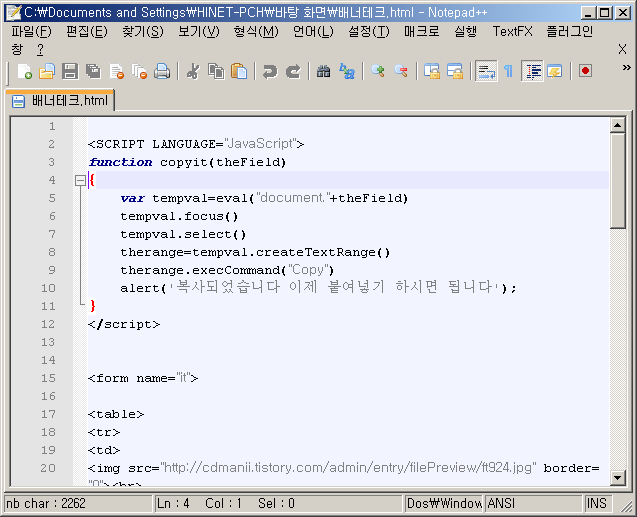
Task: Open the 찾기(S) menu
Action: pyautogui.click(x=143, y=32)
